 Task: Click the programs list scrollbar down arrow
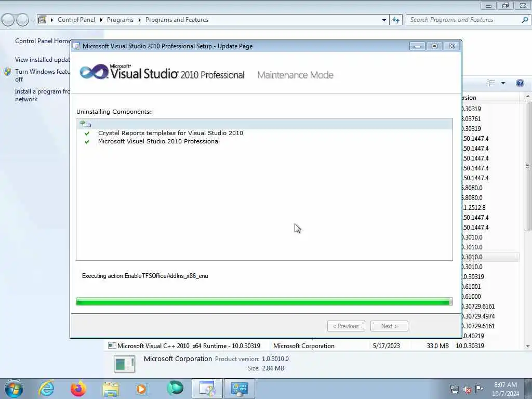coord(528,347)
